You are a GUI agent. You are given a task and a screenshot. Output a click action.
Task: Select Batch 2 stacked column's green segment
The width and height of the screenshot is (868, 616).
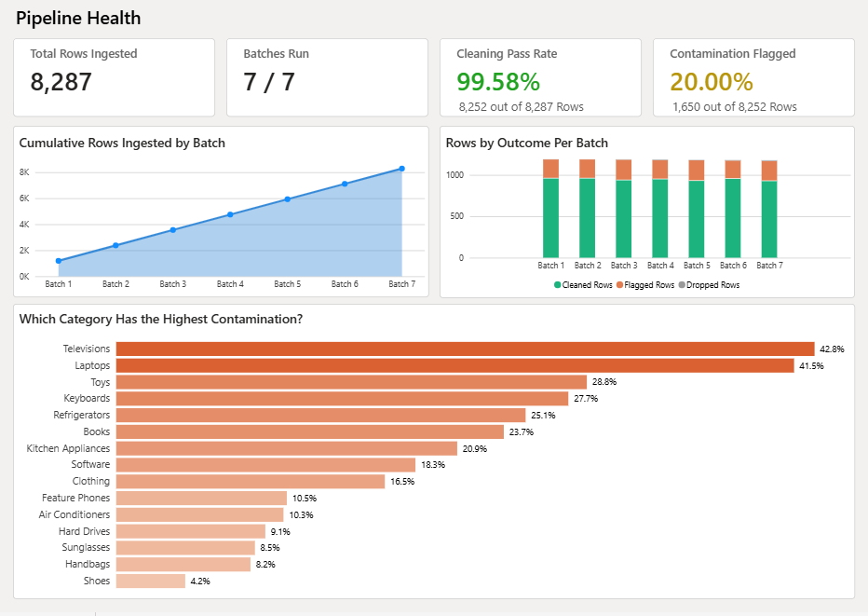pyautogui.click(x=588, y=218)
